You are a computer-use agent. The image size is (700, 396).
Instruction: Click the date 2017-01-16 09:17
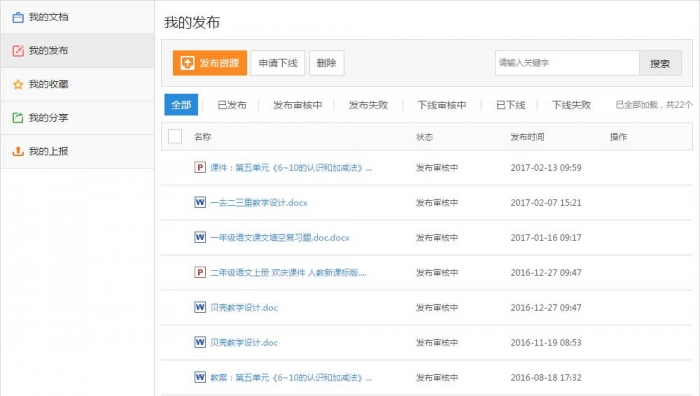click(546, 237)
